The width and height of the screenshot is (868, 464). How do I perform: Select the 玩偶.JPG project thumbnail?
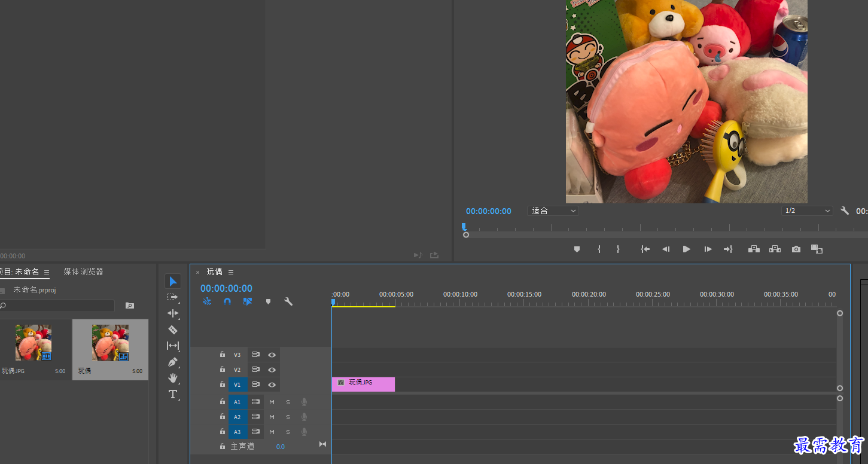33,343
